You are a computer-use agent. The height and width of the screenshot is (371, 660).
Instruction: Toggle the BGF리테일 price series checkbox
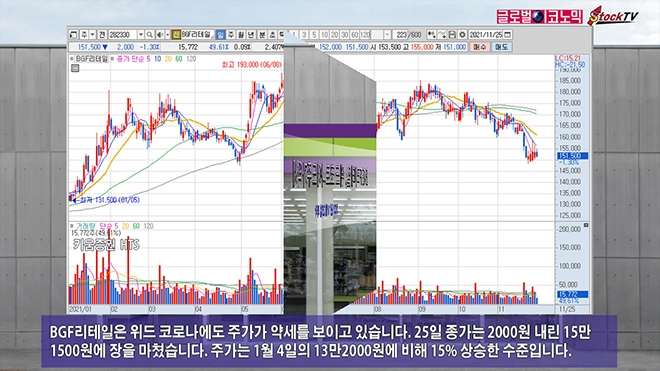(72, 59)
